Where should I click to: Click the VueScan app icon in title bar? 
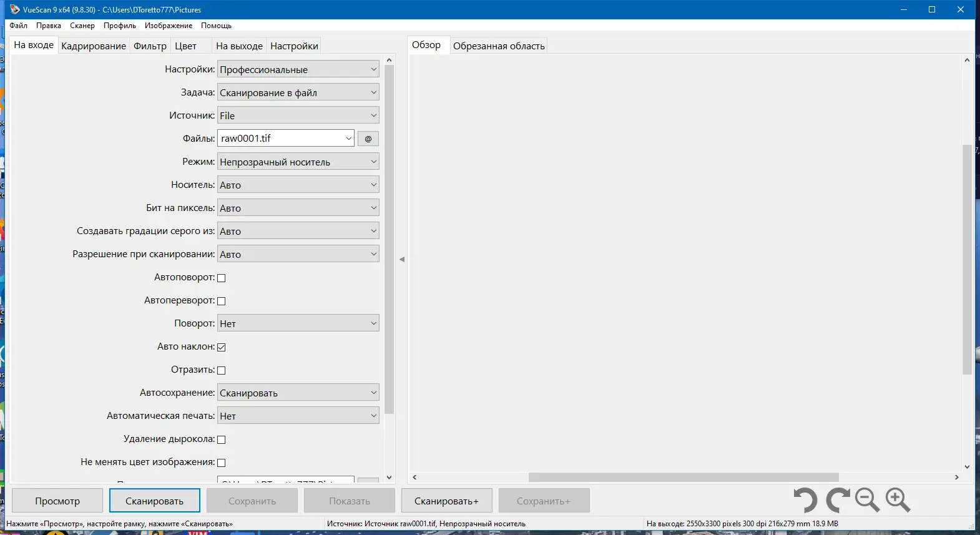point(14,9)
